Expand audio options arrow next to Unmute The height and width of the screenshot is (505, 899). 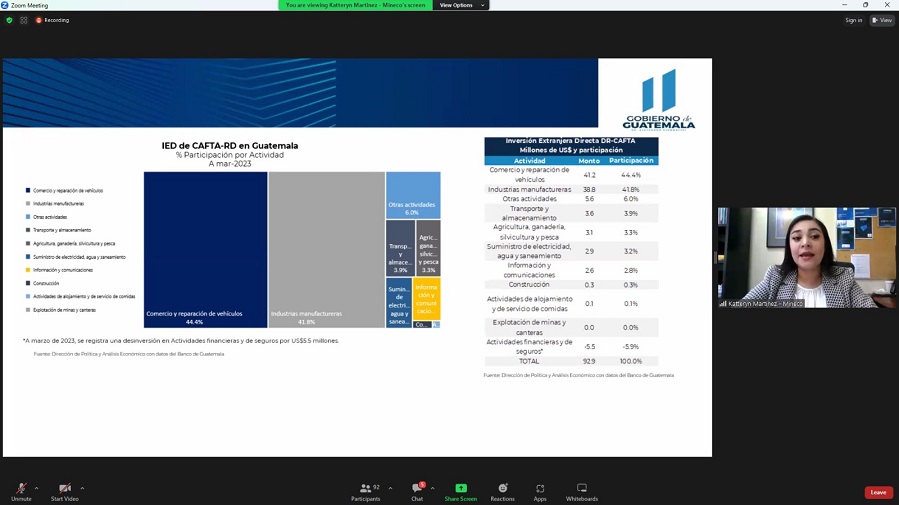click(37, 488)
